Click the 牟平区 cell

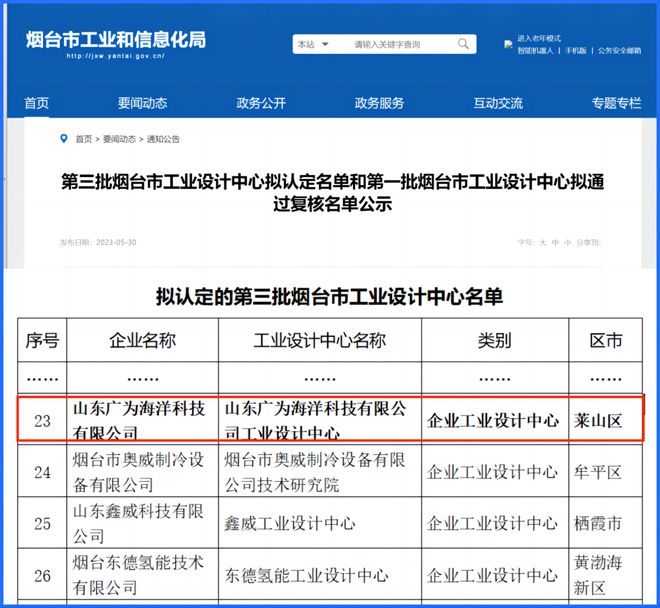[x=605, y=472]
